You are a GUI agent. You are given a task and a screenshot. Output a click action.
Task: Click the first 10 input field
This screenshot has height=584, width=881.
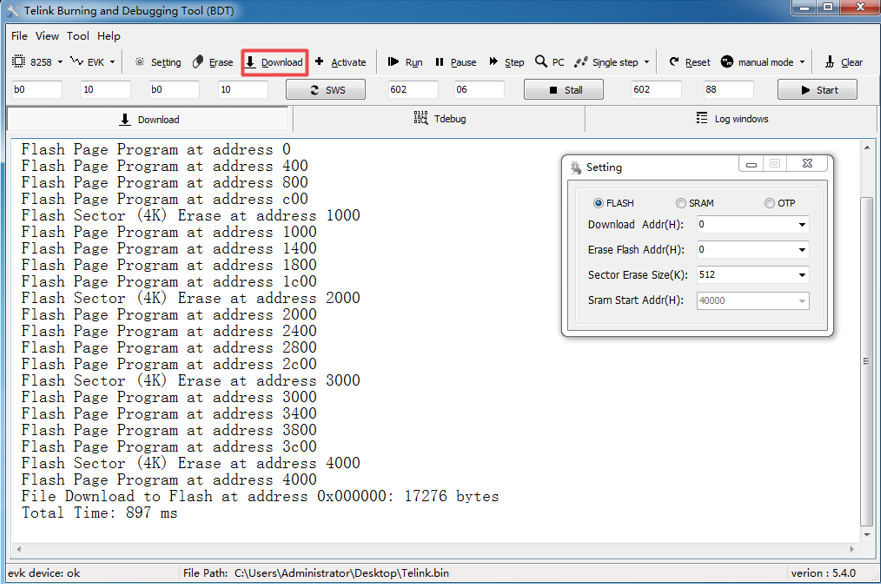(x=106, y=89)
